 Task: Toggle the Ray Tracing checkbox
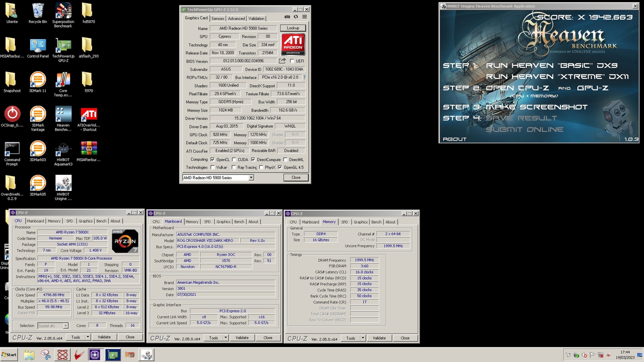pyautogui.click(x=234, y=167)
